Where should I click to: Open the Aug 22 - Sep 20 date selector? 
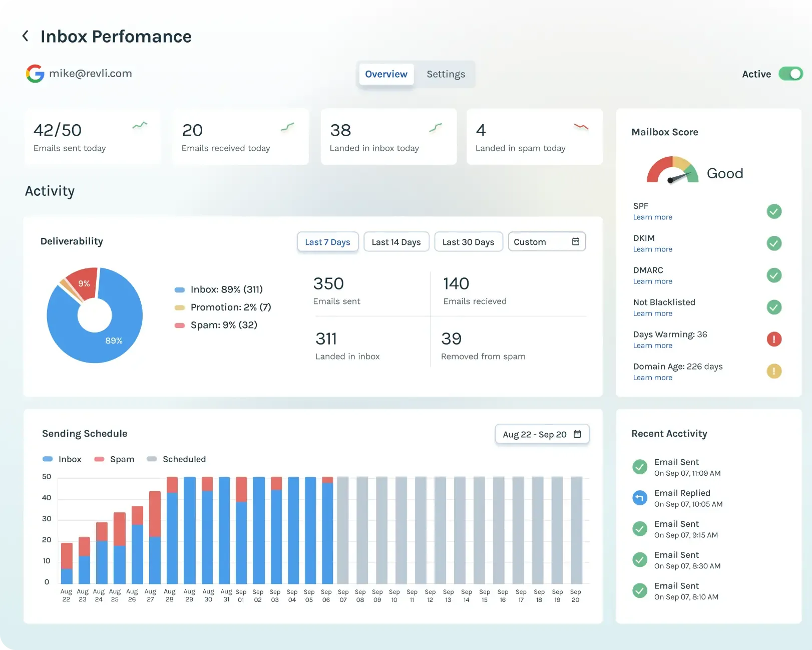tap(542, 434)
